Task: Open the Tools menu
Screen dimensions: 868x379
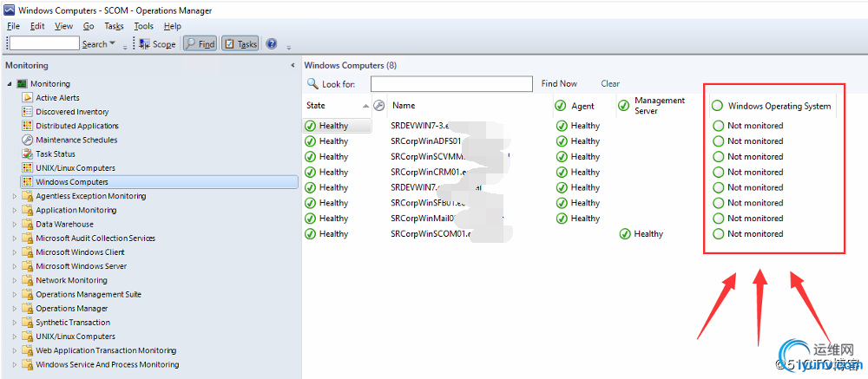Action: (x=143, y=26)
